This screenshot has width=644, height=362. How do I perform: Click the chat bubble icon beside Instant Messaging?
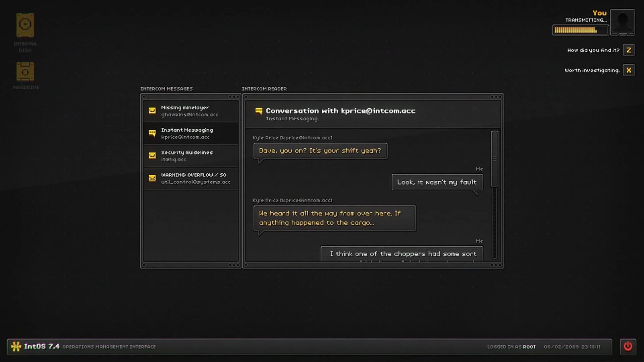tap(152, 133)
